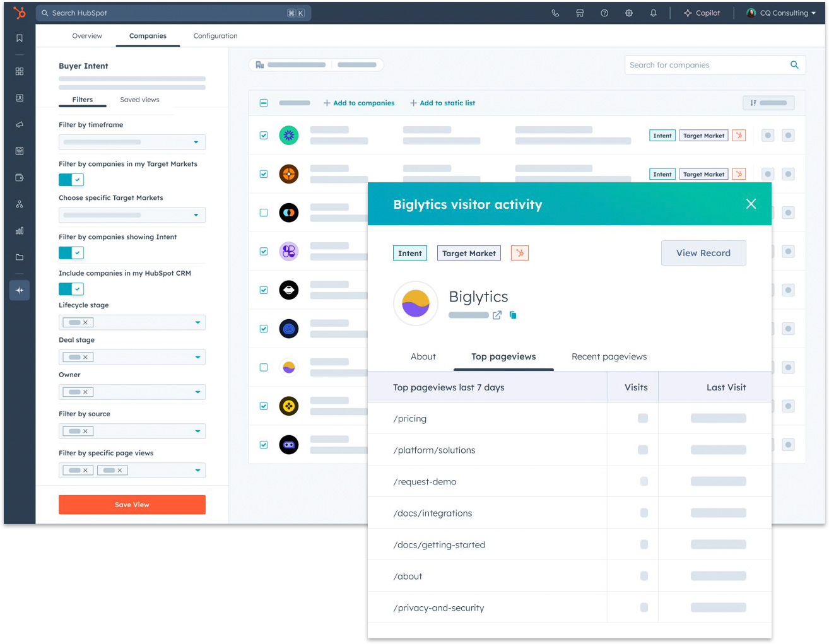Click the green starburst company logo
Screen dimensions: 829x644
pos(289,135)
